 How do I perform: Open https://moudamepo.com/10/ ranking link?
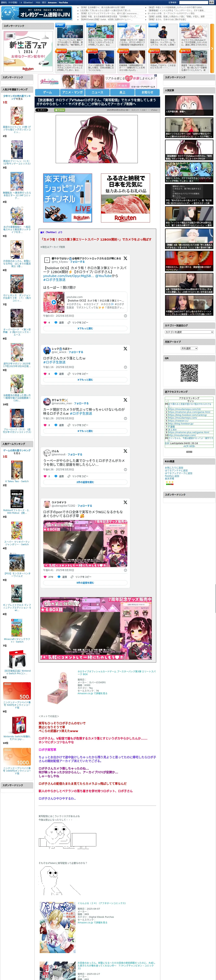184,409
